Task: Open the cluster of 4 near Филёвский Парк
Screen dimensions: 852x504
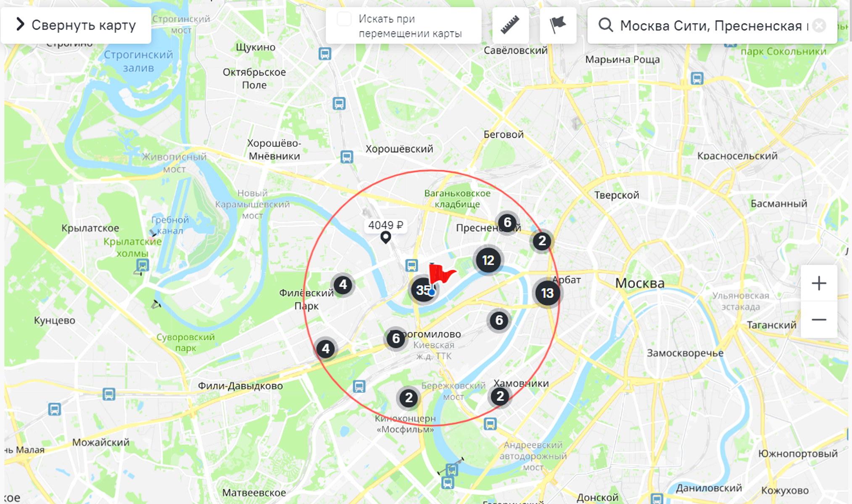Action: pyautogui.click(x=343, y=285)
